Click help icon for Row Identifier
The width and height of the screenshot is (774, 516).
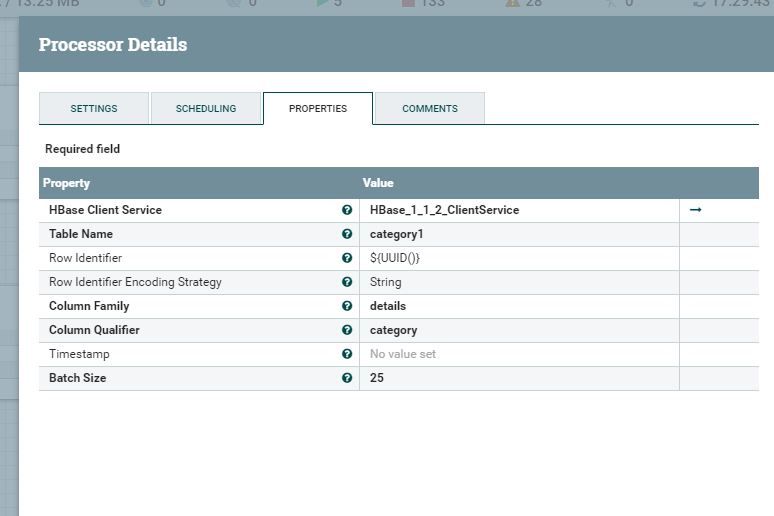pos(347,258)
